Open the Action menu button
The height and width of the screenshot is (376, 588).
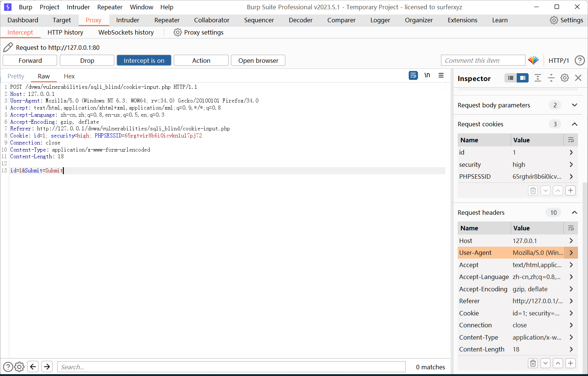point(201,60)
